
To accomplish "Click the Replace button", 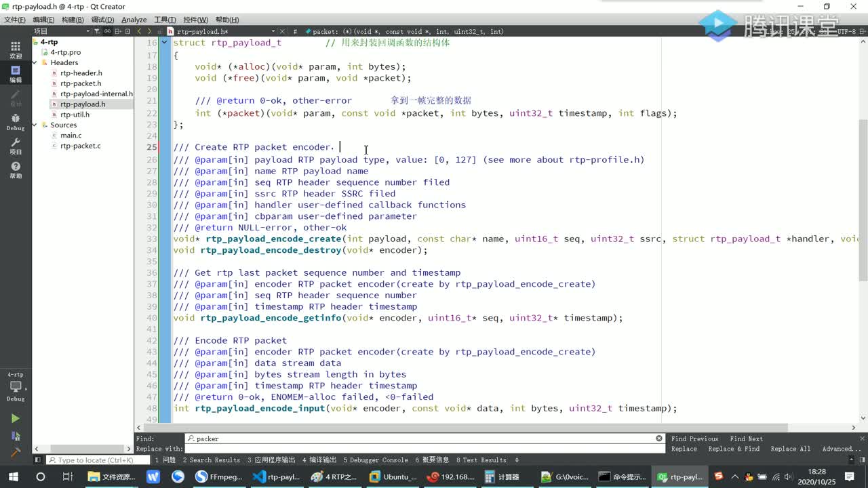I will click(684, 449).
